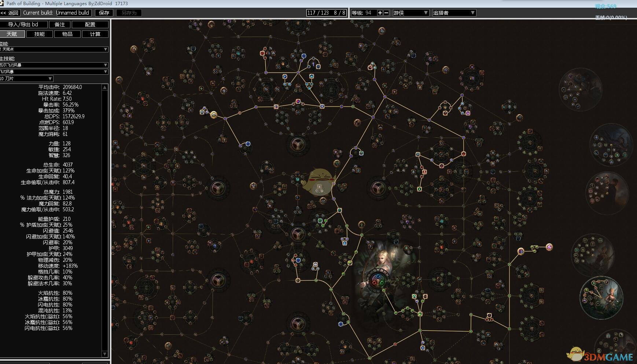The width and height of the screenshot is (637, 364).
Task: Open the highlighted ascendancy tree circle
Action: tap(601, 297)
